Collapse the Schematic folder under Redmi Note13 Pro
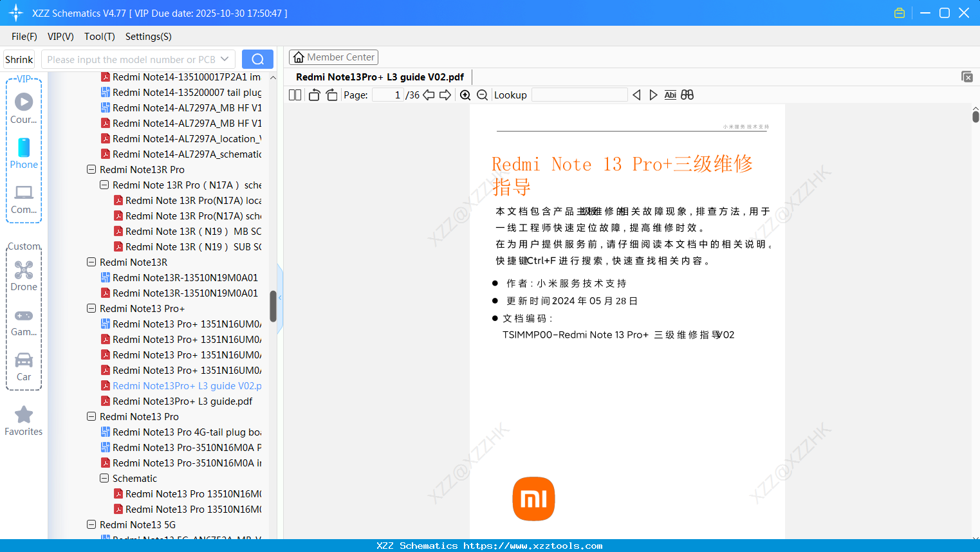 click(x=104, y=478)
